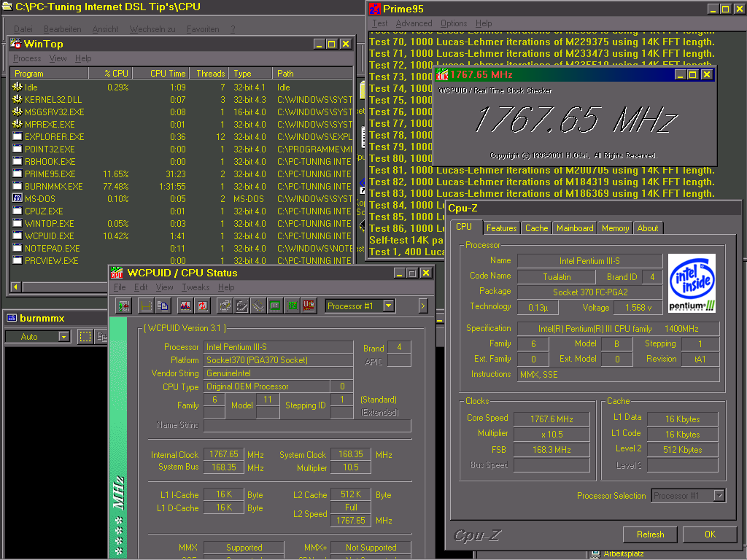Screen dimensions: 747x560
Task: Click the save icon in the WCPUID toolbar
Action: point(146,306)
